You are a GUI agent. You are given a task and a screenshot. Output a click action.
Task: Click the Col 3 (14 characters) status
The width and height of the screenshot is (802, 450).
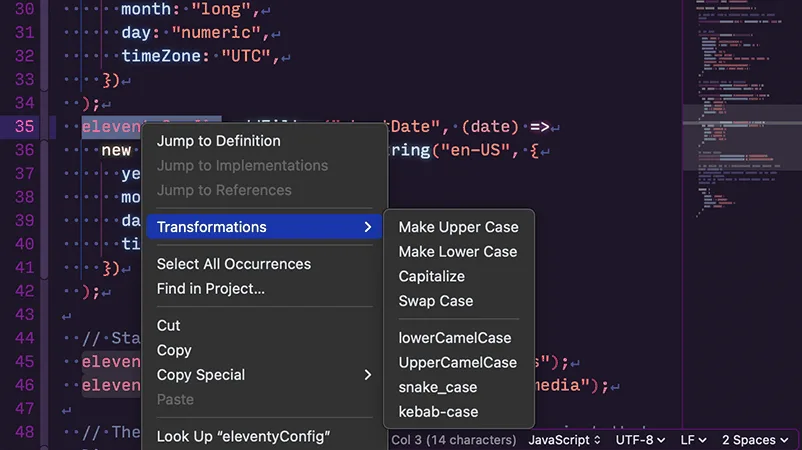coord(454,440)
